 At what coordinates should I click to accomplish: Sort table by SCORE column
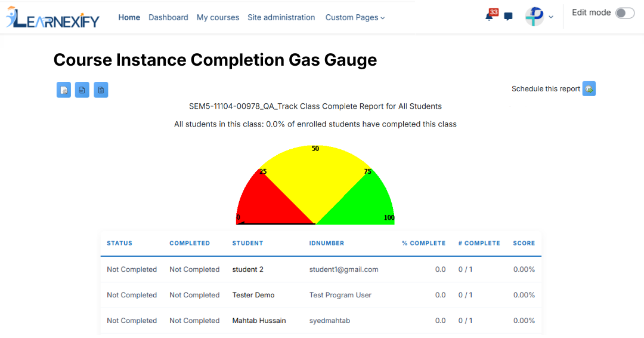[x=524, y=243]
